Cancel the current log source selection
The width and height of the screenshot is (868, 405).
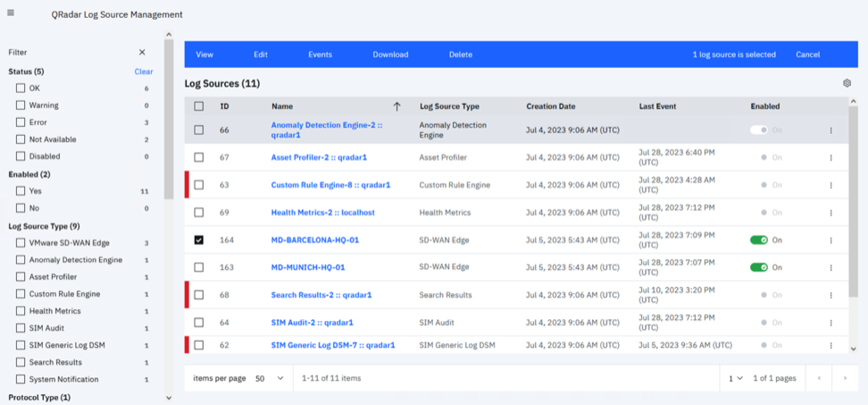[807, 55]
